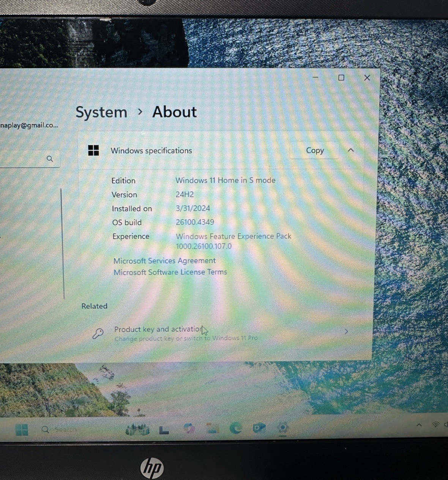This screenshot has width=448, height=480.
Task: Click the Settings gear taskbar icon
Action: pyautogui.click(x=282, y=428)
